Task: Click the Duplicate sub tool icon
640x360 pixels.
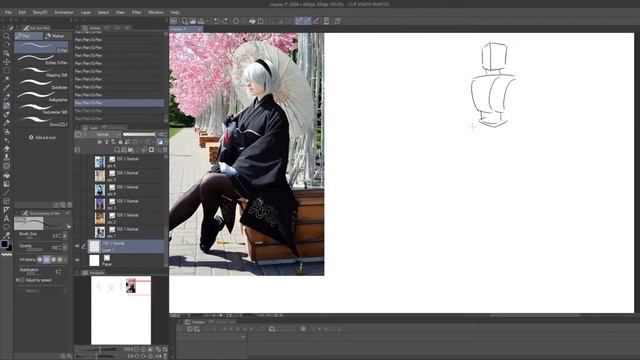Action: pyautogui.click(x=63, y=205)
